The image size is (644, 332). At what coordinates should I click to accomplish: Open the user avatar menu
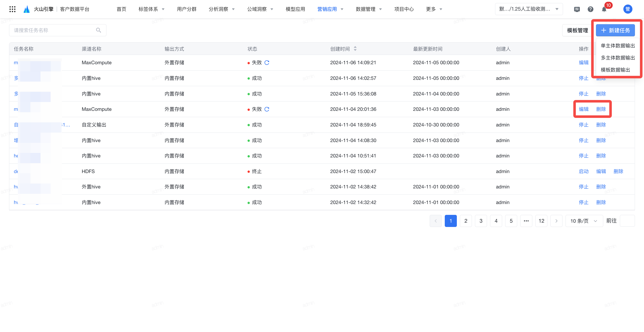628,9
